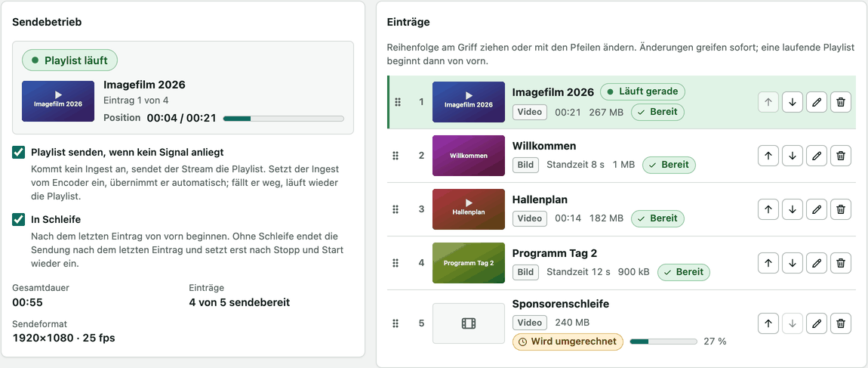
Task: Toggle 'Playlist senden, wenn kein Signal anliegt' checkbox
Action: 18,152
